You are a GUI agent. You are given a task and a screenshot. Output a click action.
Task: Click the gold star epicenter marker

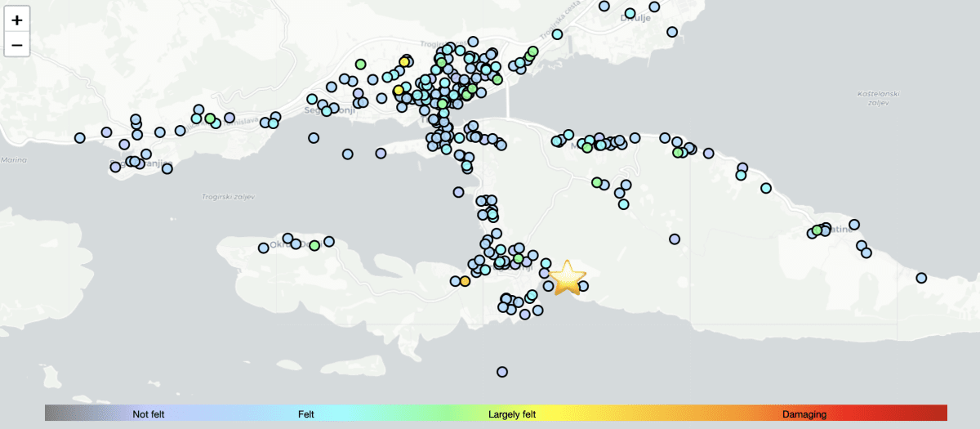point(567,278)
